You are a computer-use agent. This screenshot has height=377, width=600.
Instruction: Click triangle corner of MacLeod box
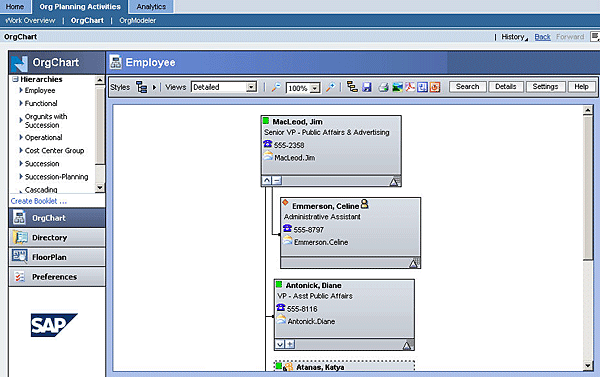[x=394, y=181]
